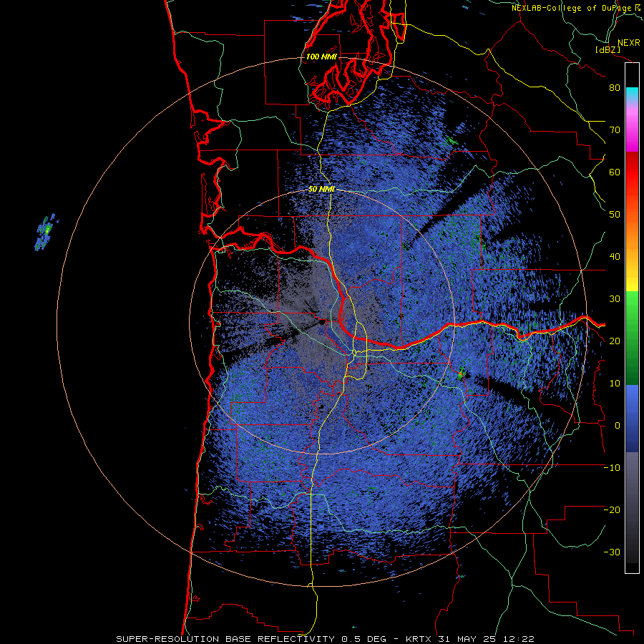
Task: Click the -20 value on the dBZ scale
Action: [x=612, y=510]
